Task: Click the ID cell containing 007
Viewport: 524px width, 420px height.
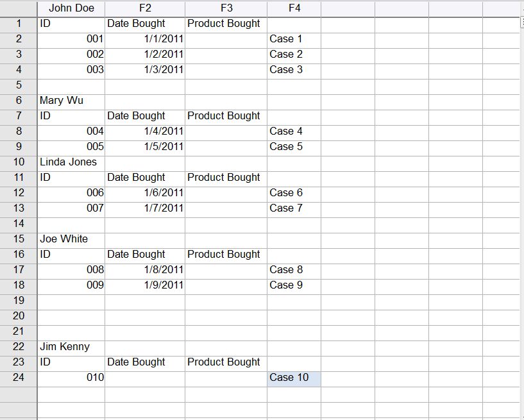Action: (71, 208)
